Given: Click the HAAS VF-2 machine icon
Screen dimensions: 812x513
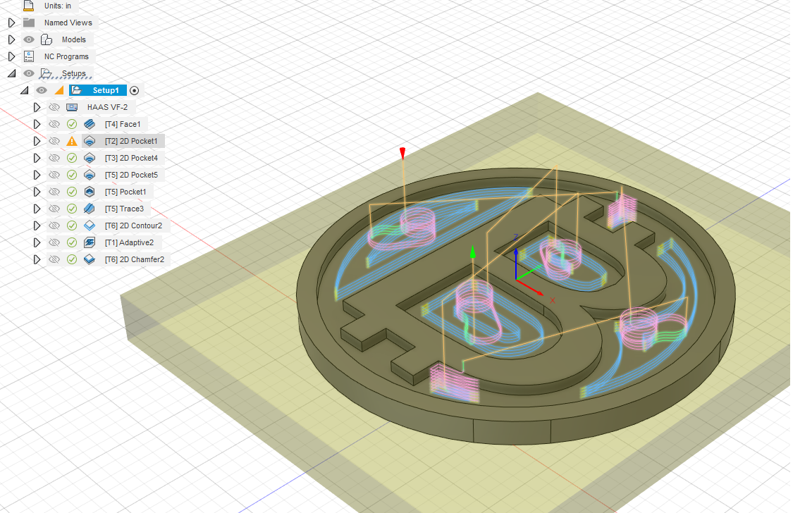Looking at the screenshot, I should (x=72, y=107).
